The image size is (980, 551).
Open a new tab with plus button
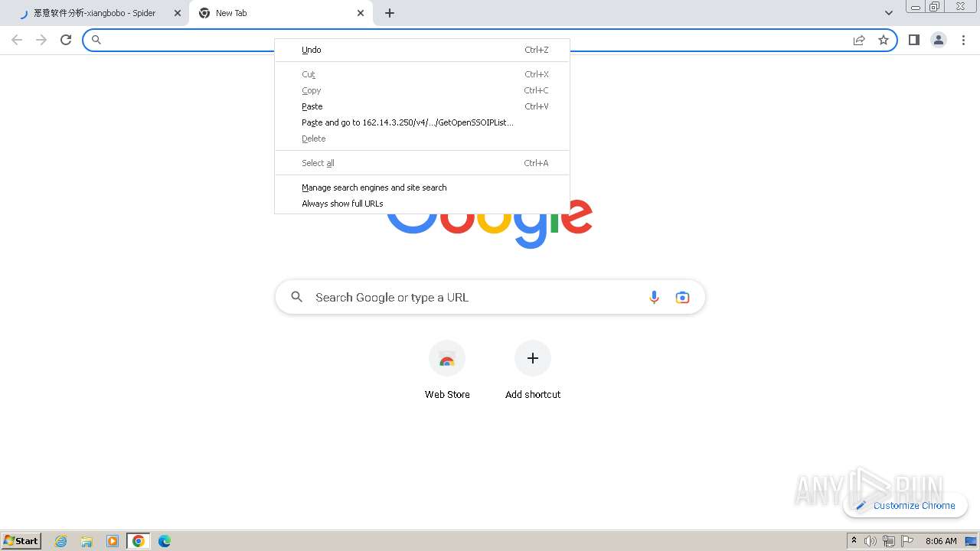pos(390,13)
